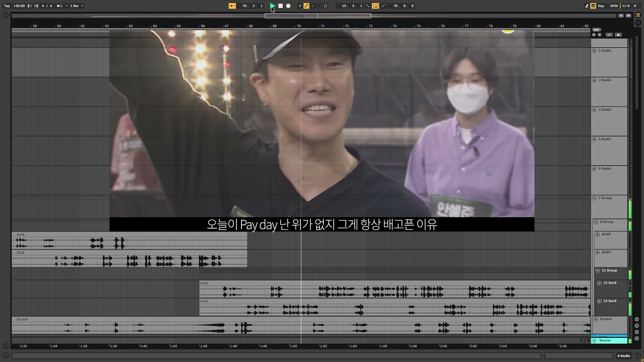Select the SanE clip on track 13
The height and width of the screenshot is (362, 644).
click(395, 307)
